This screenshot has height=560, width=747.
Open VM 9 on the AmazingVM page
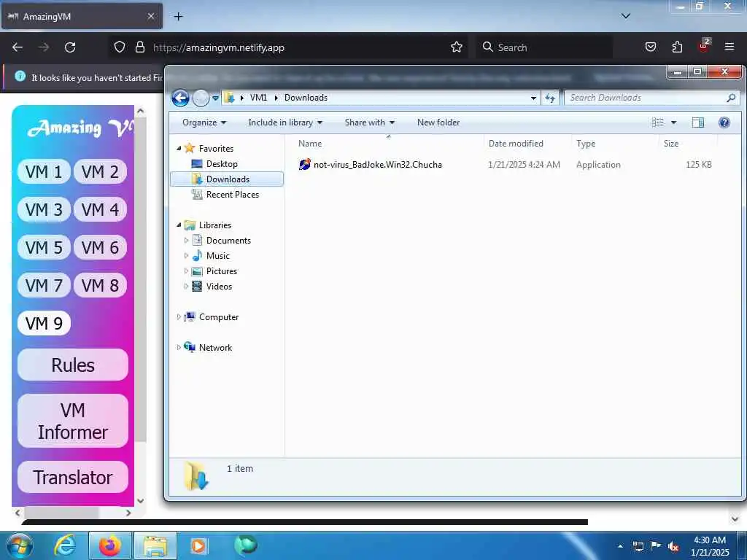click(44, 323)
